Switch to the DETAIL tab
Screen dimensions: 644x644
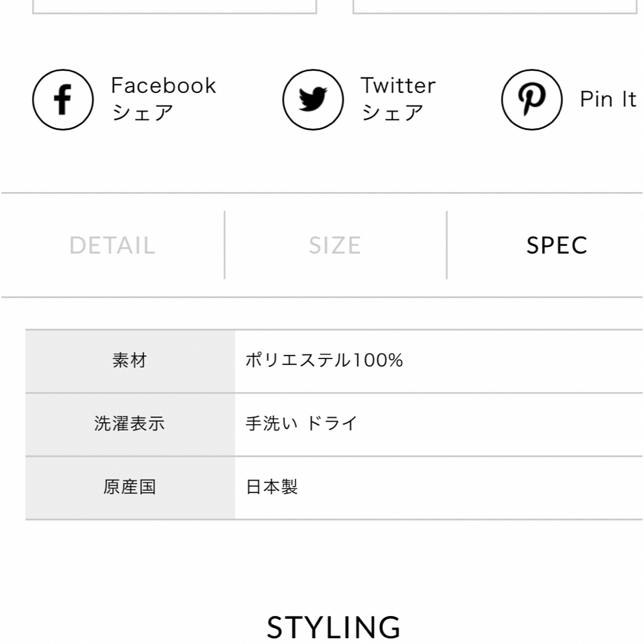coord(112,245)
